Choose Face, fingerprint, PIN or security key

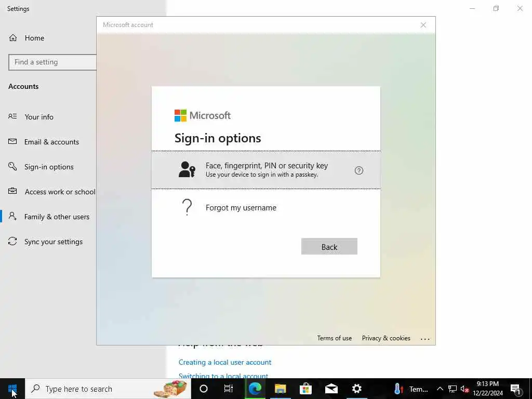(x=266, y=170)
